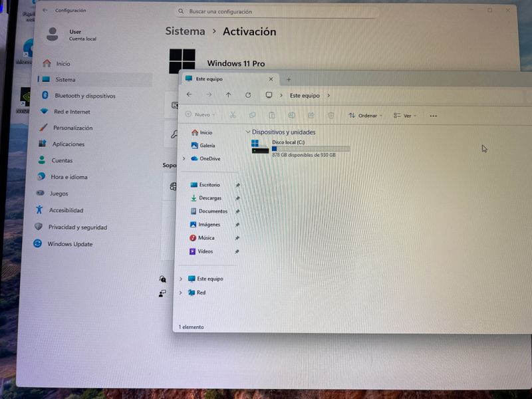Add a new Explorer tab

click(x=289, y=79)
